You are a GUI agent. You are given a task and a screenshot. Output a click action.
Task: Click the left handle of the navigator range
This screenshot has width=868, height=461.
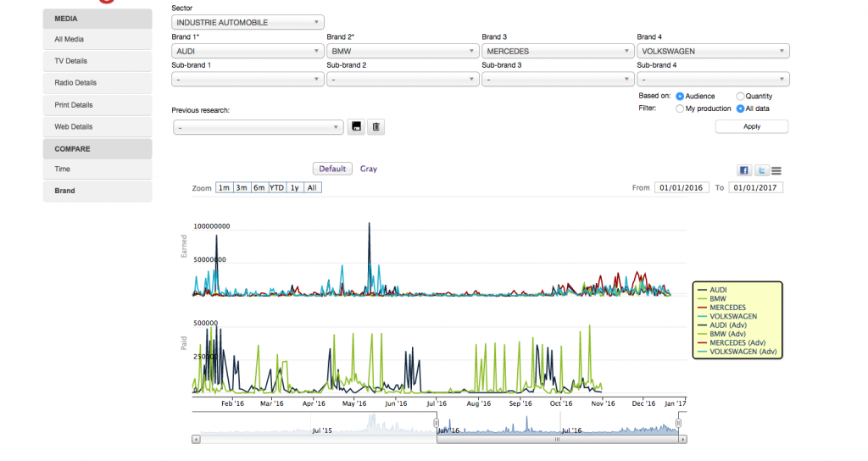pyautogui.click(x=437, y=423)
